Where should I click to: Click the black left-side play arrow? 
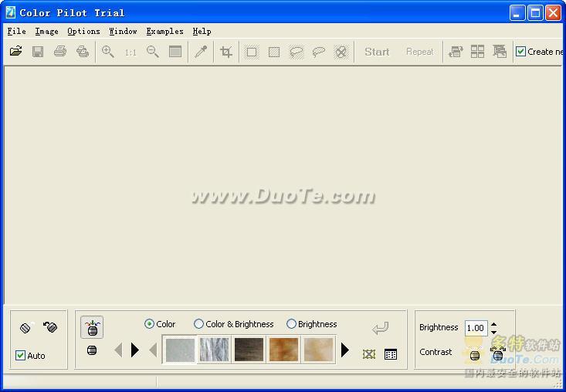(x=135, y=350)
